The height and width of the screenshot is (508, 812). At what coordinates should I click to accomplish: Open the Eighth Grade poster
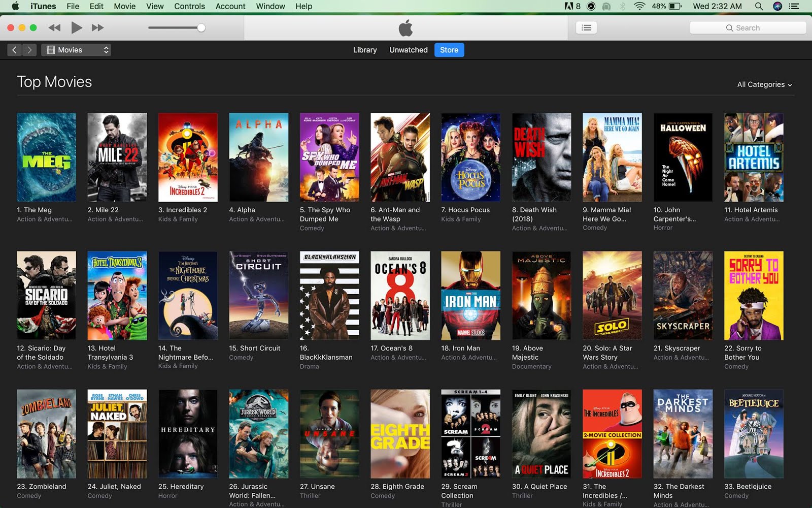point(400,434)
